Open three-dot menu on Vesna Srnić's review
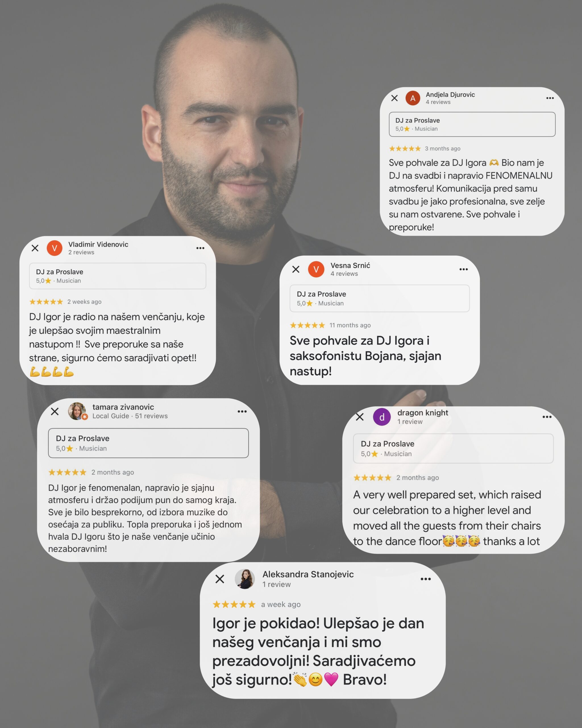582x728 pixels. click(463, 269)
